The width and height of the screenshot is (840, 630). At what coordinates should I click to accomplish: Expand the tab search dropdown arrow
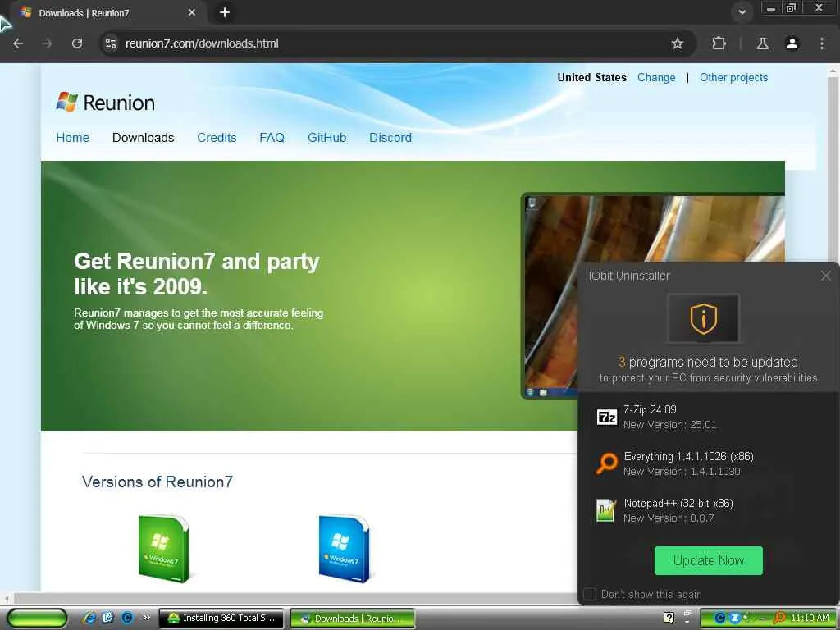click(x=742, y=12)
